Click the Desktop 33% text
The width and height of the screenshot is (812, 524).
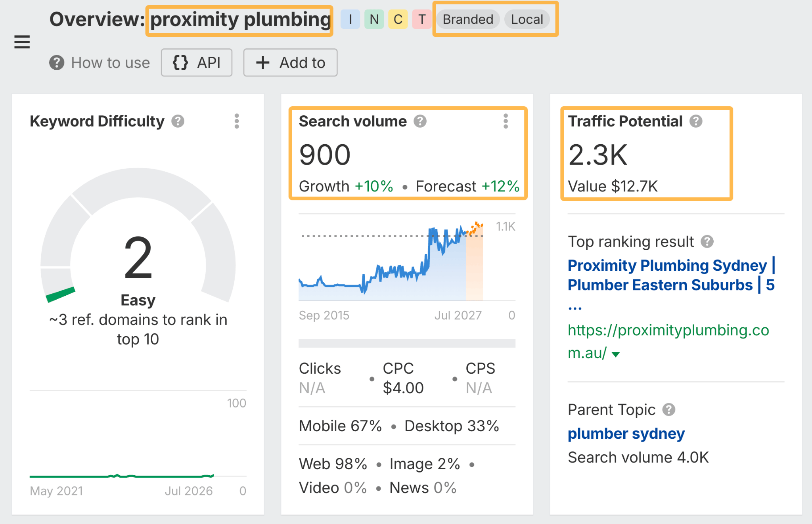pos(452,426)
